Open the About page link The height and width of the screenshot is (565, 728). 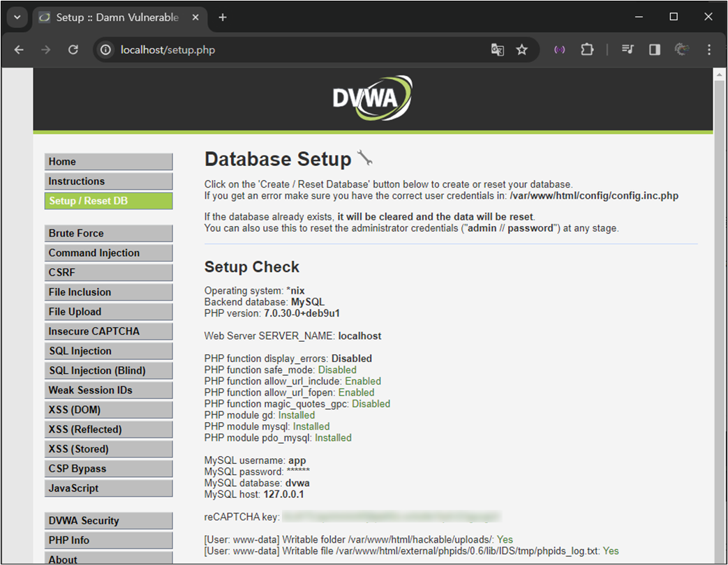coord(109,558)
